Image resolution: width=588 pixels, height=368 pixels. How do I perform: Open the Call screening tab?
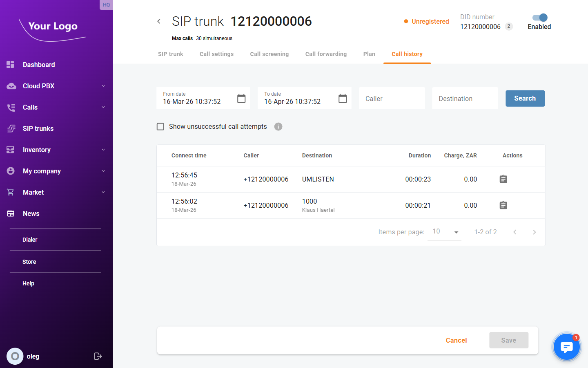[x=269, y=54]
